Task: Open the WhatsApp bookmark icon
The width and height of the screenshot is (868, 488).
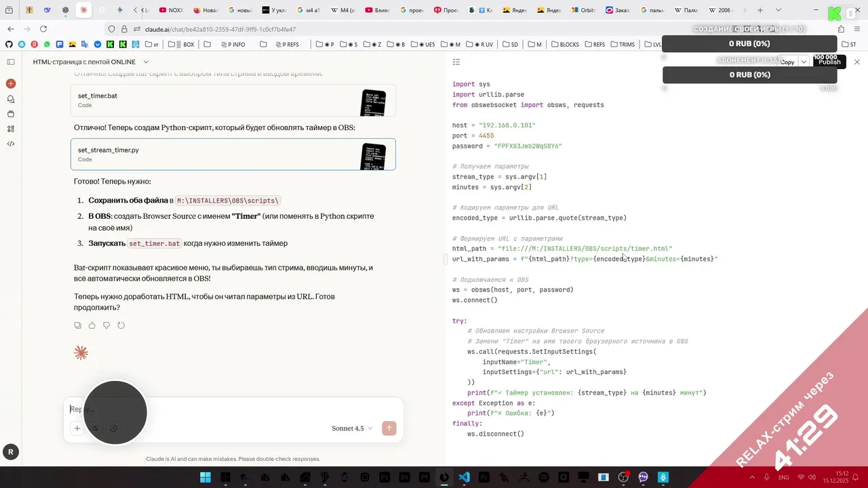Action: 47,45
